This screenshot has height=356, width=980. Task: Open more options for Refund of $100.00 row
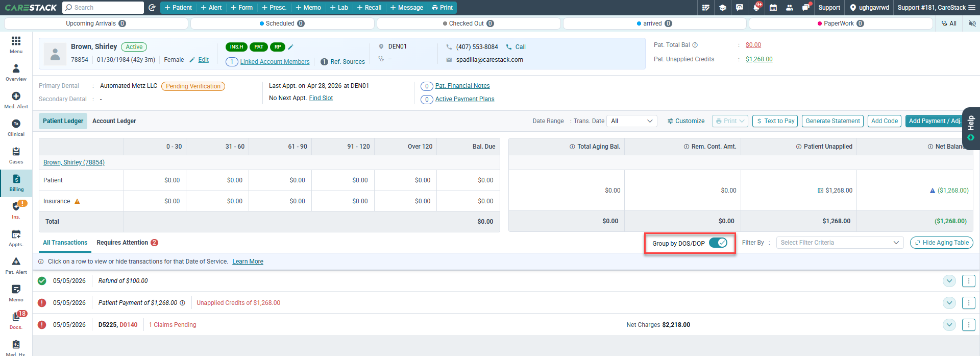(x=968, y=281)
